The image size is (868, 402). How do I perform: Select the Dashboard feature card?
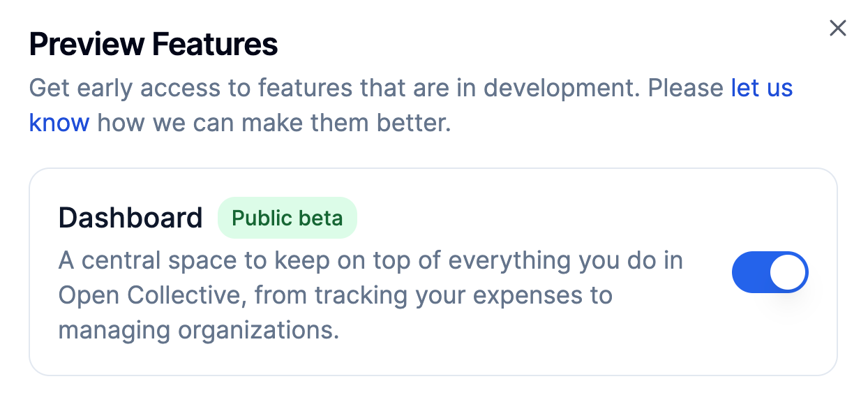tap(433, 272)
